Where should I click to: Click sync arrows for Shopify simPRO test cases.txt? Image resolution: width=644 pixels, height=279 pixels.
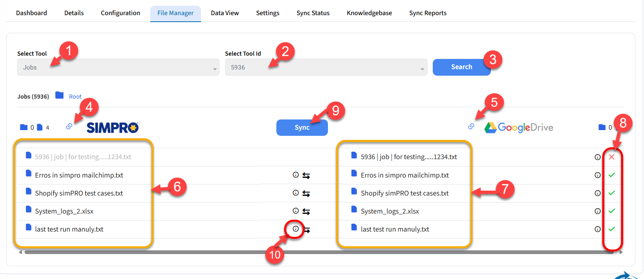pyautogui.click(x=306, y=193)
